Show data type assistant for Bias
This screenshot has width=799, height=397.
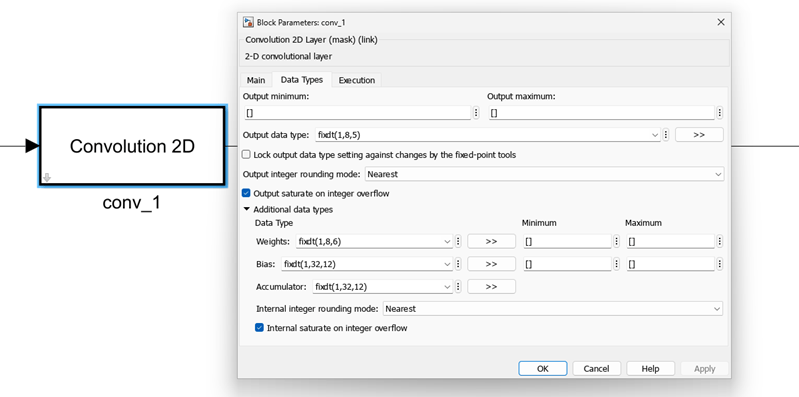(491, 264)
